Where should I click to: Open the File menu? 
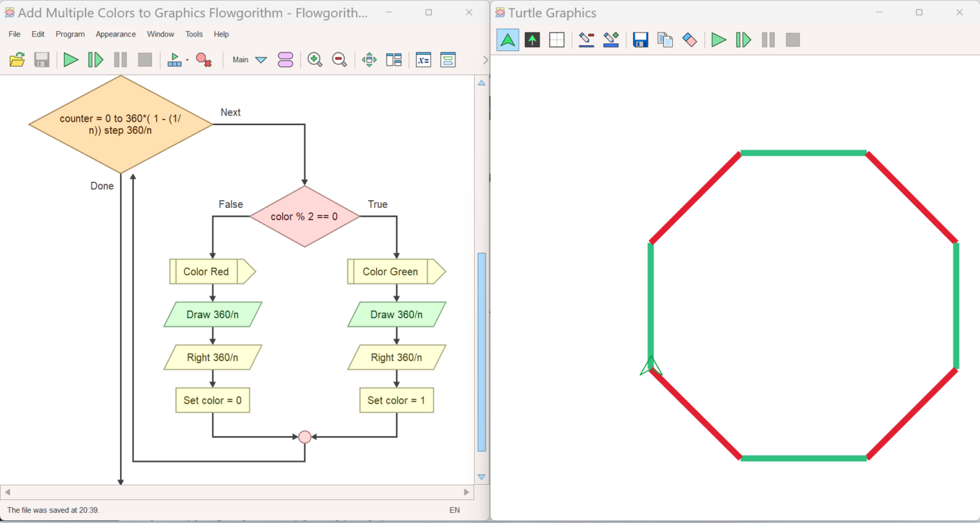15,34
